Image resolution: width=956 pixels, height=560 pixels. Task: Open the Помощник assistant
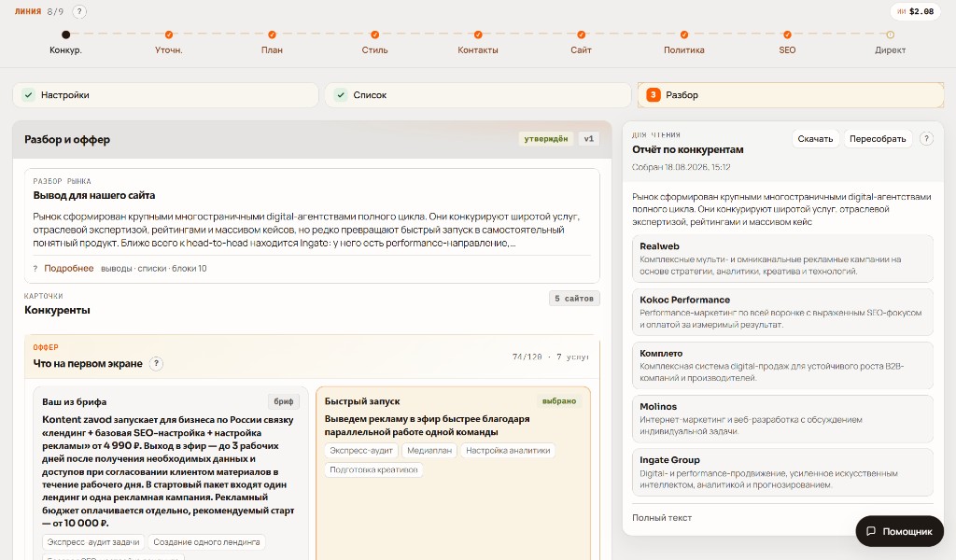(900, 531)
